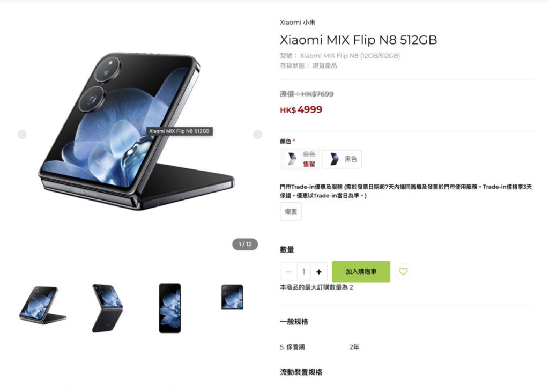This screenshot has height=392, width=549.
Task: Increase quantity with the plus button
Action: (x=318, y=271)
